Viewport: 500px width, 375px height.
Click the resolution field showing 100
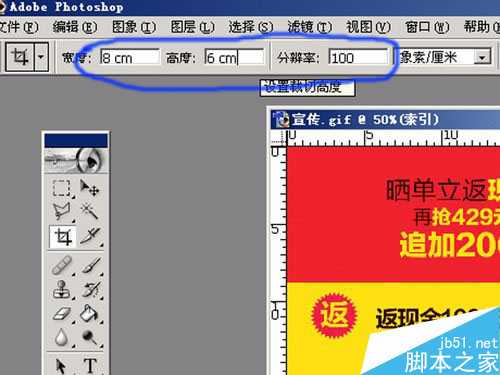[358, 57]
